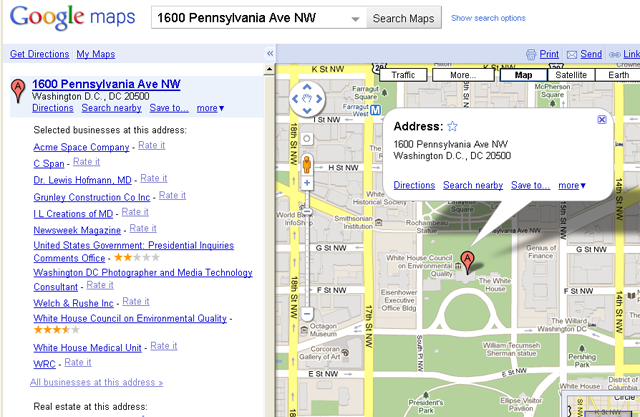The width and height of the screenshot is (640, 417).
Task: Expand the more menu in info bubble
Action: click(572, 185)
